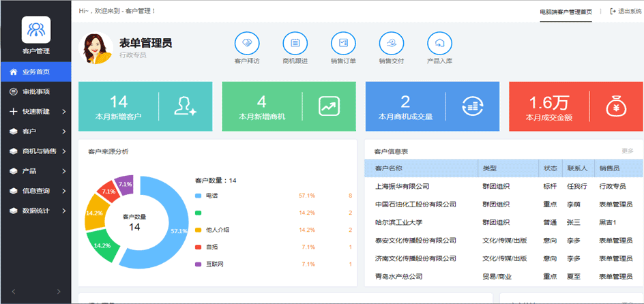The image size is (644, 304).
Task: Click the administrator profile avatar
Action: pyautogui.click(x=98, y=48)
